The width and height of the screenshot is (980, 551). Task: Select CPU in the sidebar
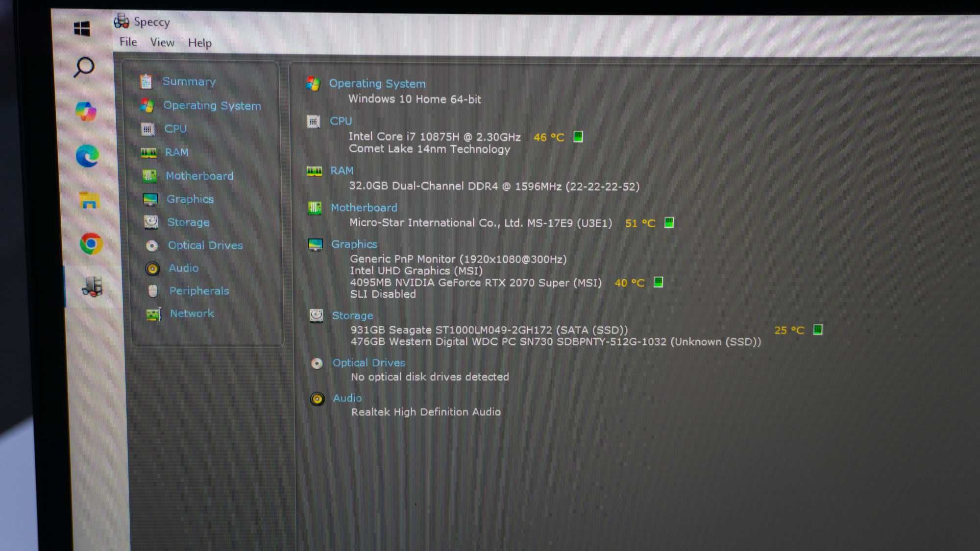click(175, 129)
